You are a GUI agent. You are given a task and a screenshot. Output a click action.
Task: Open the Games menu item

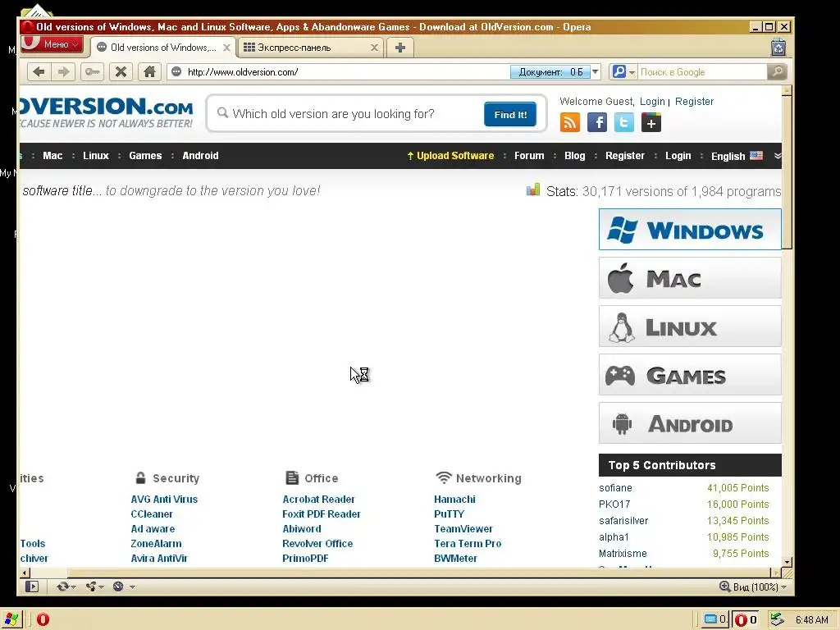pos(145,156)
